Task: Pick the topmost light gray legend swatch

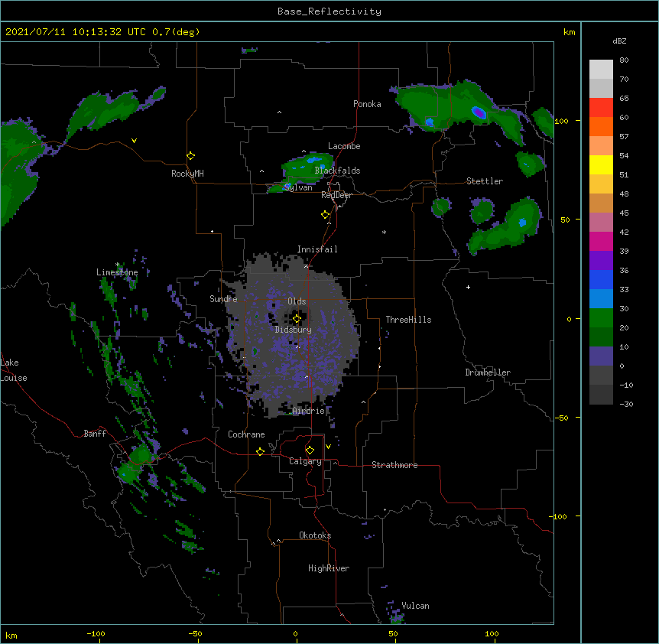Action: 601,70
